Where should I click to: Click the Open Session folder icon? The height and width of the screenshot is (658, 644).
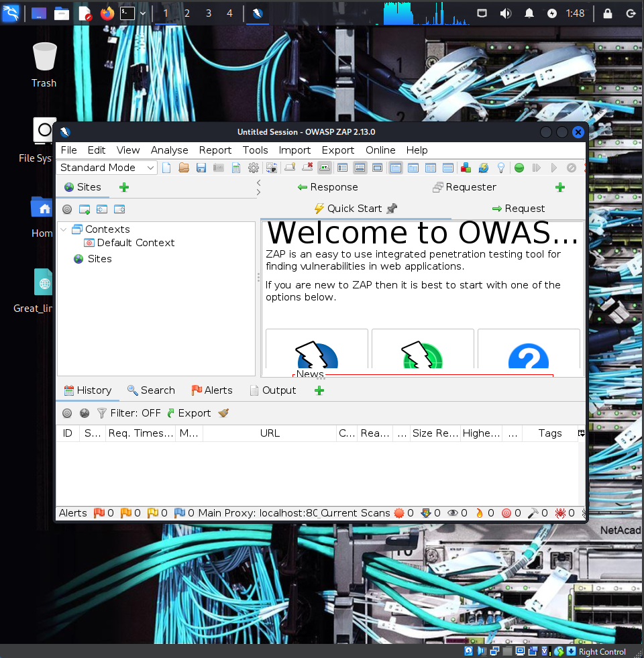click(184, 168)
